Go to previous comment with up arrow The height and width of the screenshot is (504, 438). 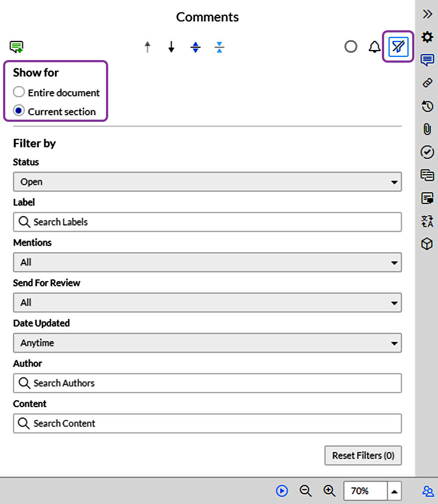point(148,47)
